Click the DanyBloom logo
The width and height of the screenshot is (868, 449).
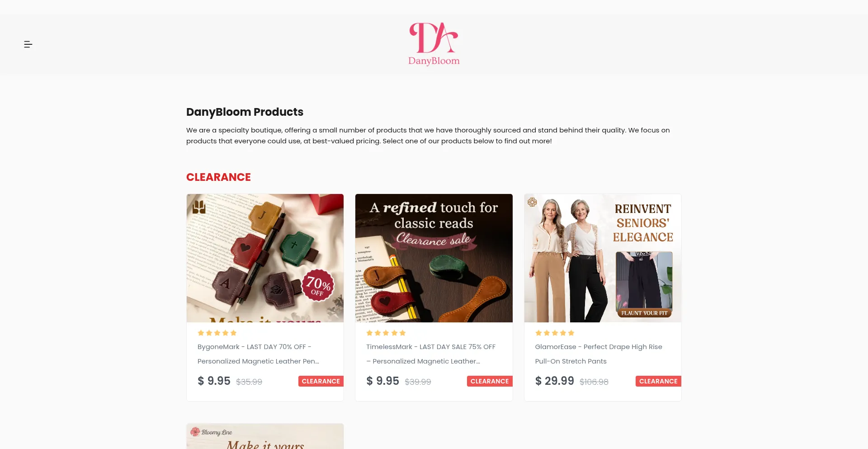coord(434,44)
